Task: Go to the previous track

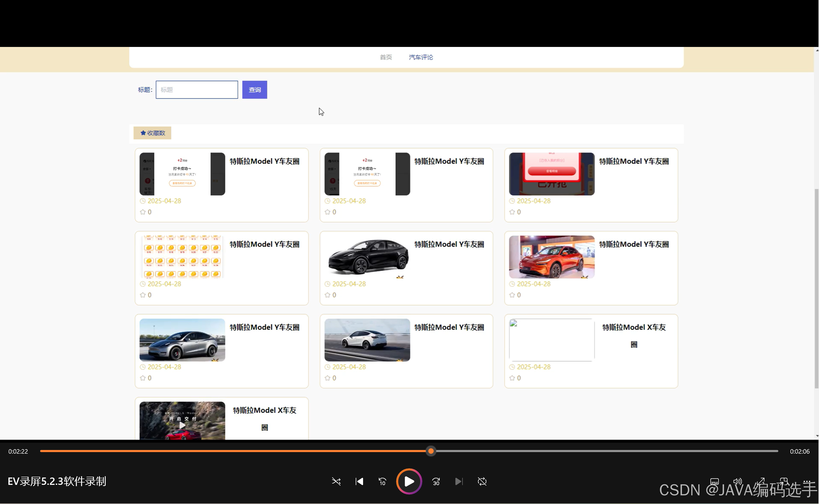Action: 359,481
